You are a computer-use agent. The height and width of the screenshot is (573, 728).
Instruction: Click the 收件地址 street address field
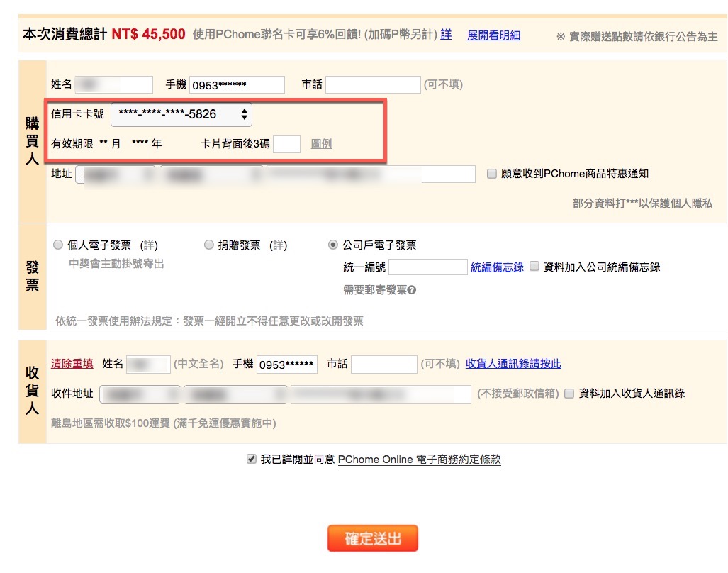(x=381, y=394)
